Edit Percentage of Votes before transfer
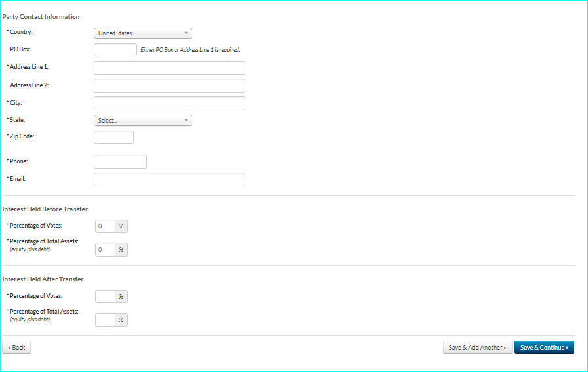Image resolution: width=588 pixels, height=372 pixels. pyautogui.click(x=106, y=226)
